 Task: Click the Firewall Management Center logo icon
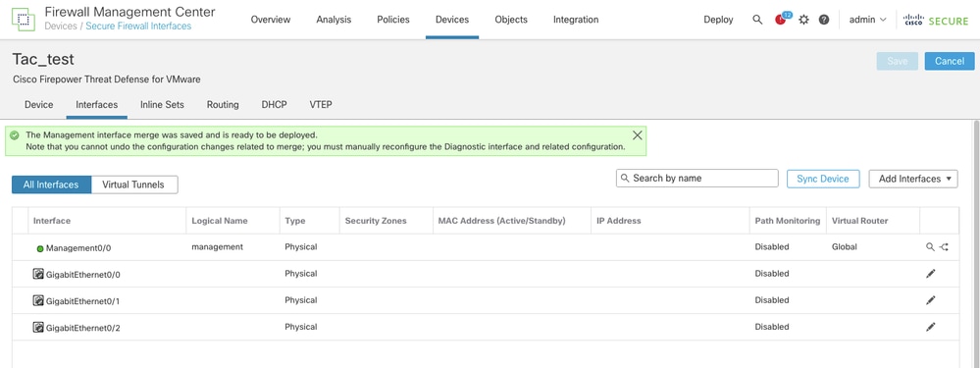pyautogui.click(x=24, y=20)
